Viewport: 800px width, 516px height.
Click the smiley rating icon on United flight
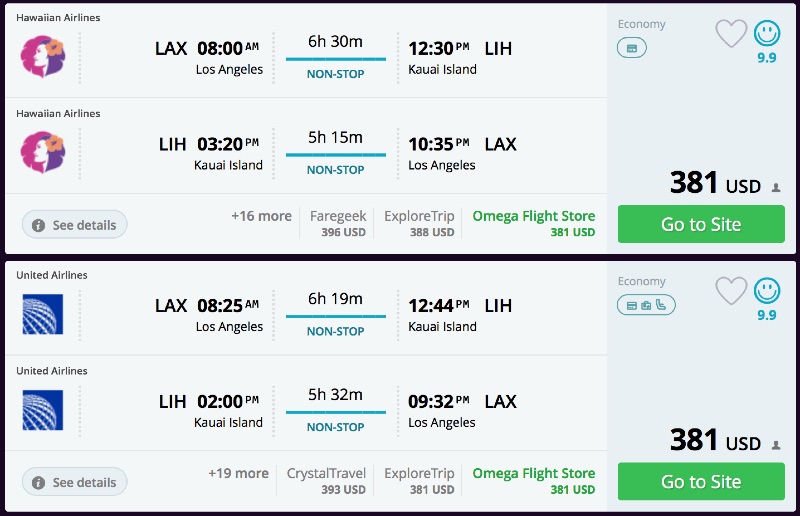click(767, 291)
